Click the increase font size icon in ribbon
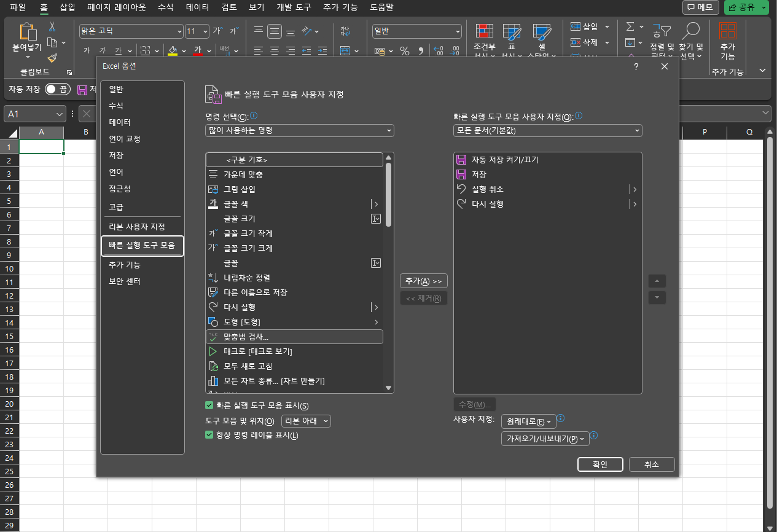This screenshot has width=777, height=532. [x=218, y=31]
